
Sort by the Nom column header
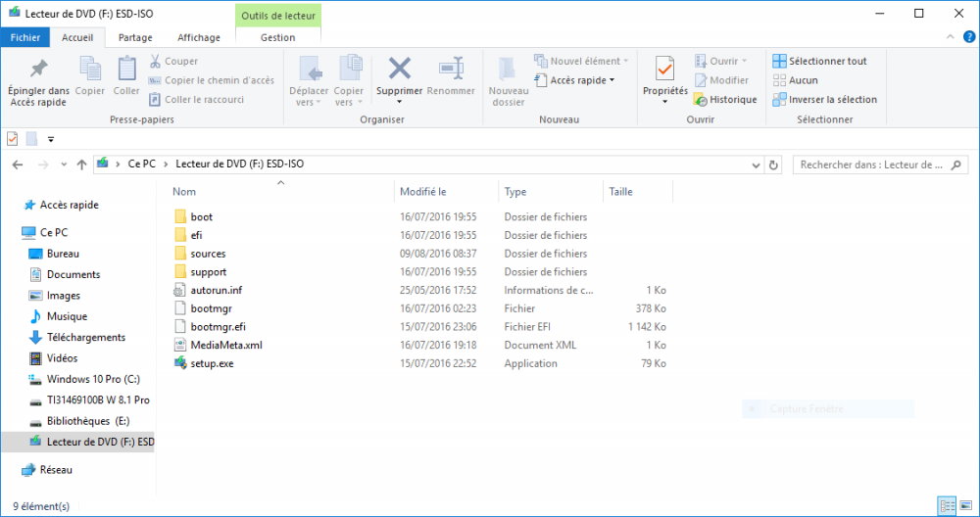(x=184, y=192)
